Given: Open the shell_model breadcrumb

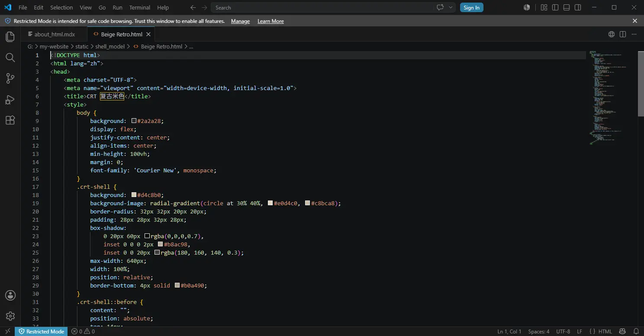Looking at the screenshot, I should coord(110,46).
